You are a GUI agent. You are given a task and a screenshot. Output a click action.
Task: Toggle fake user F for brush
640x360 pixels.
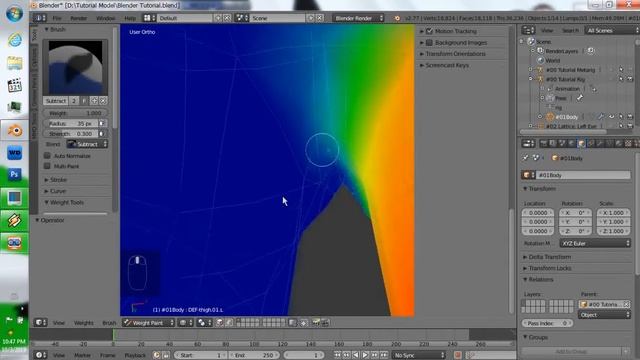coord(84,100)
